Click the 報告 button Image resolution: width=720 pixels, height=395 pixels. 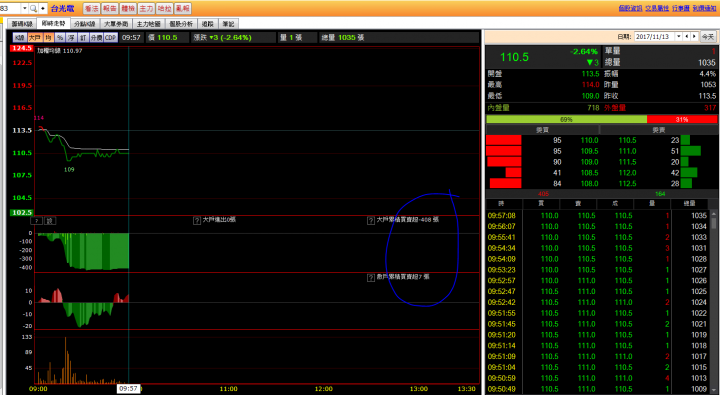(110, 8)
